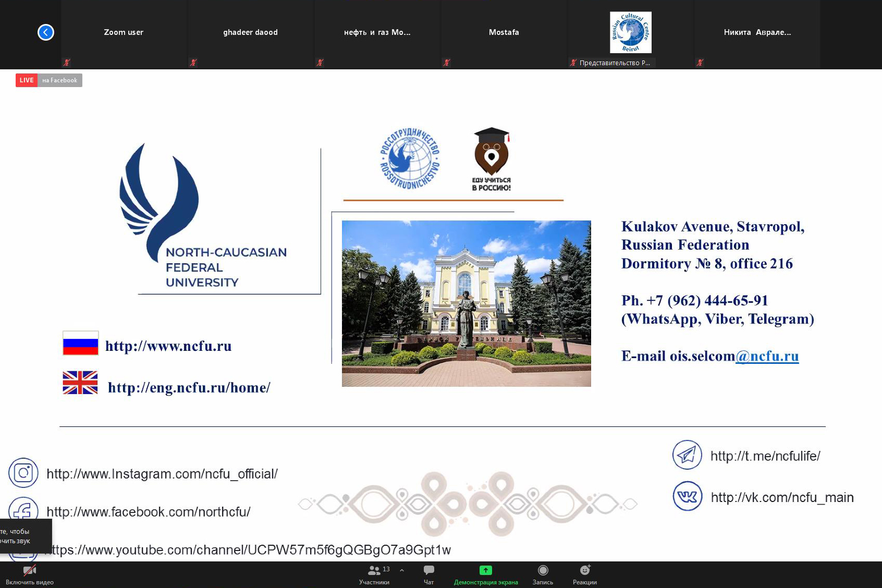The width and height of the screenshot is (882, 588).
Task: Click muted mic icon on Mostafa tile
Action: pos(447,63)
